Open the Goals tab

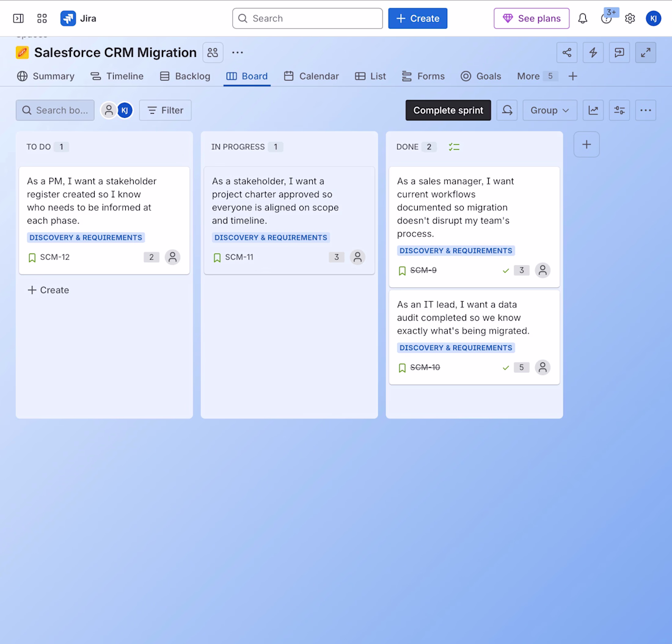[481, 76]
